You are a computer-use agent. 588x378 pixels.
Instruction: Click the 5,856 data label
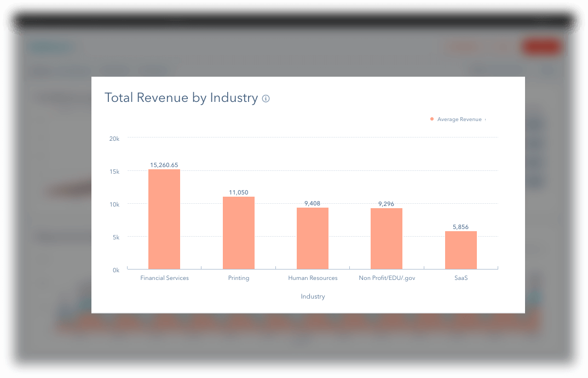pos(460,227)
